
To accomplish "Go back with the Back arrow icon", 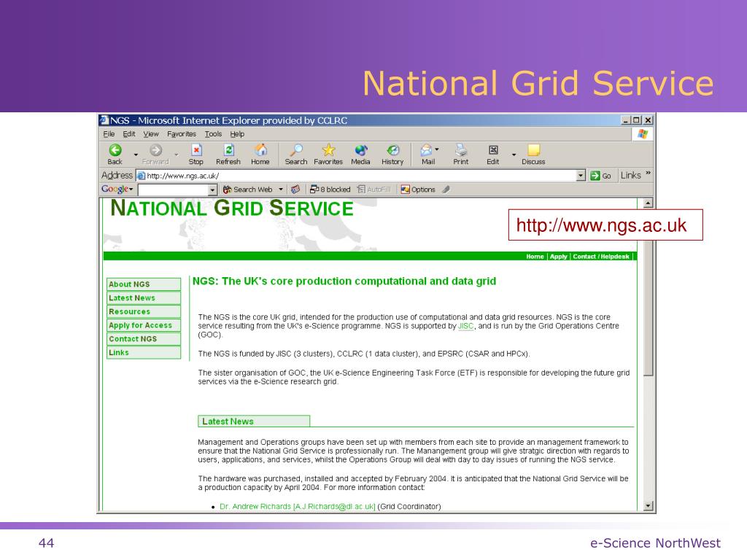I will point(115,150).
